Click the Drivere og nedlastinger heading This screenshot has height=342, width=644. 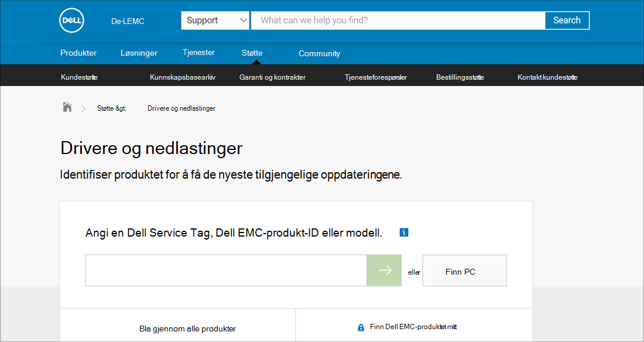click(152, 149)
